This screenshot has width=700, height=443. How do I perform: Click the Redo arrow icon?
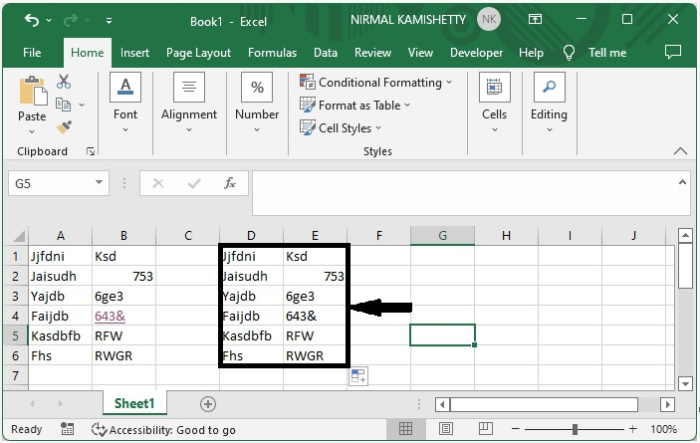click(x=71, y=20)
